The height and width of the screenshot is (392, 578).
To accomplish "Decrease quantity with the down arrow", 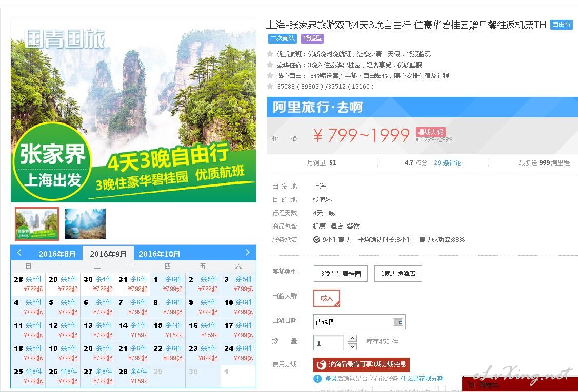I will tap(352, 347).
